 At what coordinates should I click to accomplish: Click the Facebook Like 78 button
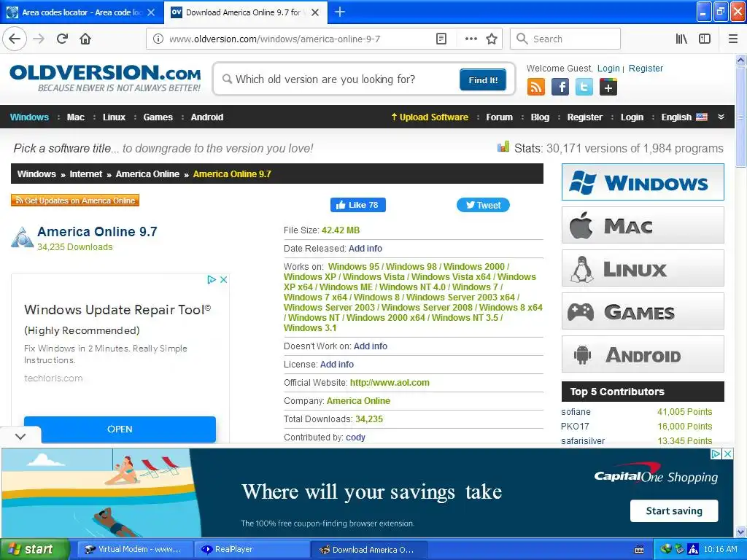click(357, 205)
